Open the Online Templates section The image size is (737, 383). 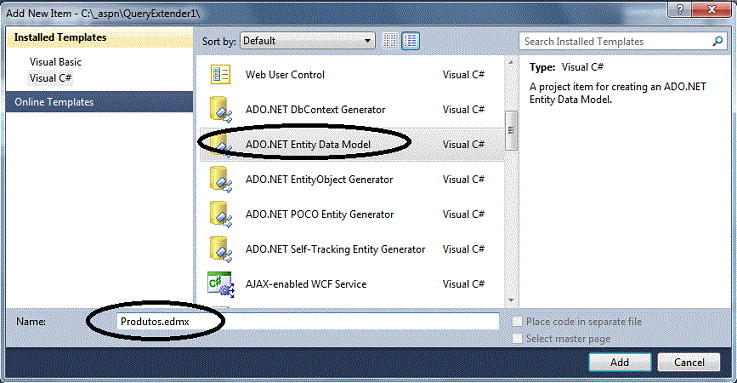99,102
